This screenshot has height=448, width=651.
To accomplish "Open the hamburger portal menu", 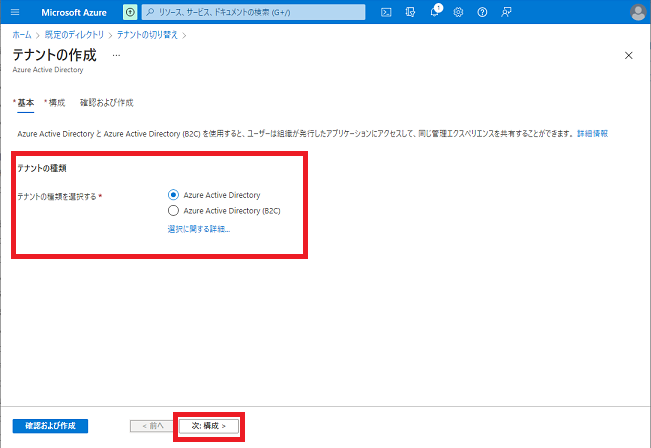I will [x=15, y=12].
